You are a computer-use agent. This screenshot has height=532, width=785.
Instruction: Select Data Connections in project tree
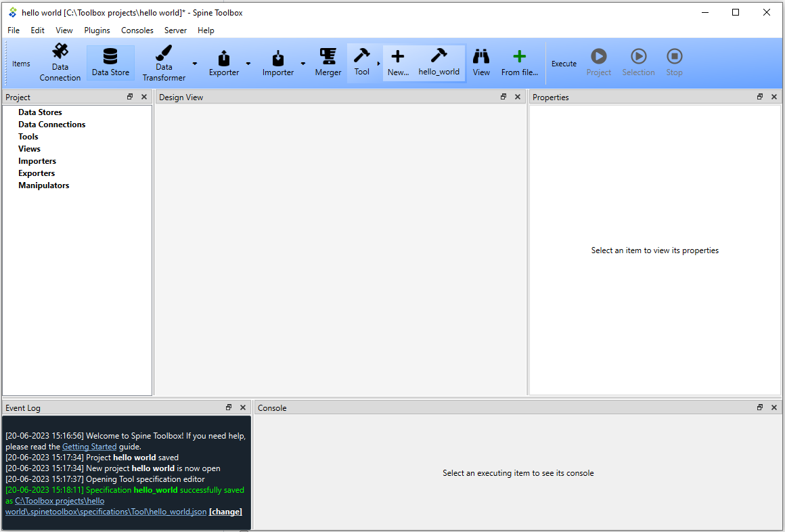tap(52, 125)
